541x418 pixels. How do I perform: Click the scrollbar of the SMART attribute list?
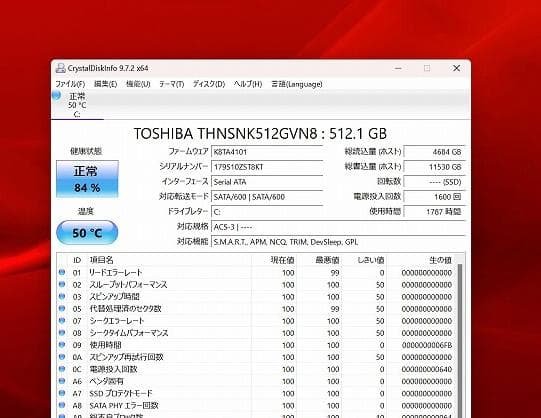click(x=460, y=340)
